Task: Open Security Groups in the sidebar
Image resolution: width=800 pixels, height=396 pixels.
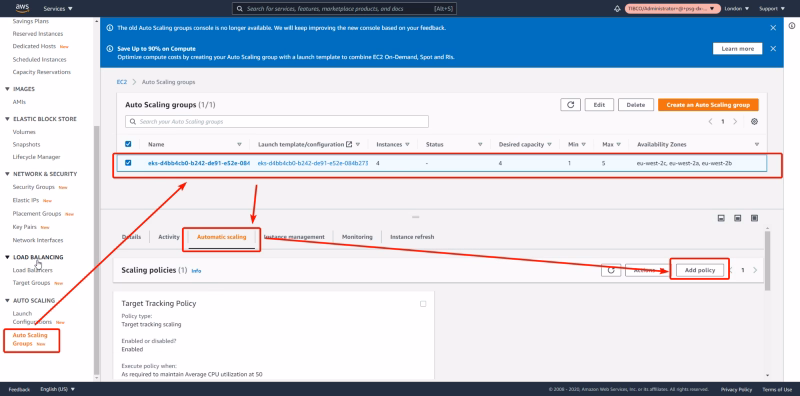Action: pyautogui.click(x=34, y=187)
